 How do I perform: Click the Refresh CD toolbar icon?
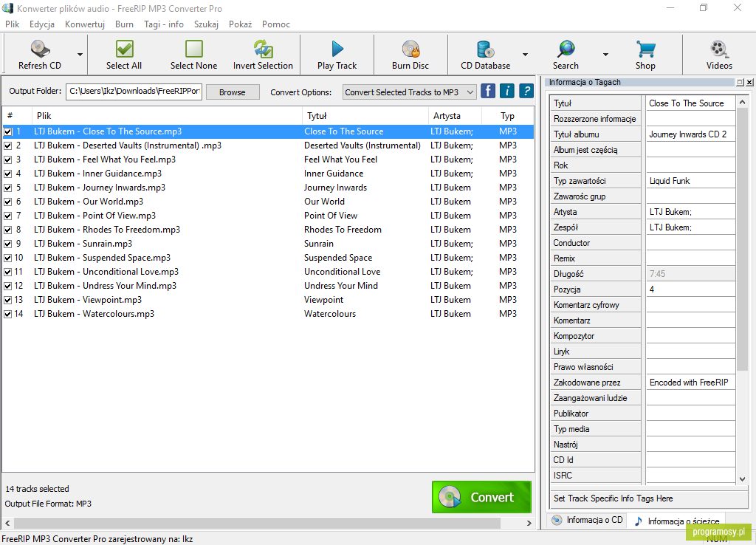coord(40,49)
